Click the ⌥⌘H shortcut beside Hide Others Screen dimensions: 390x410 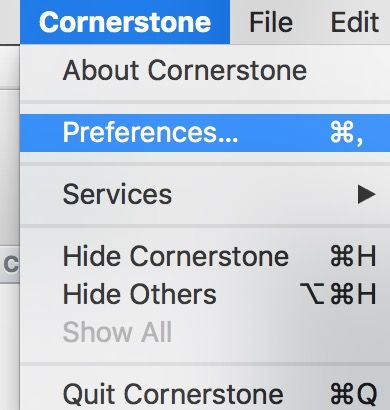tap(338, 294)
